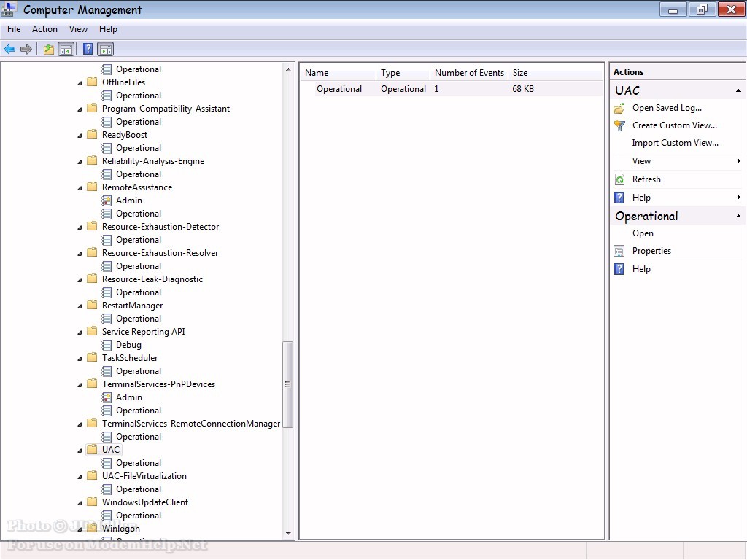Select the TaskScheduler folder icon

93,357
